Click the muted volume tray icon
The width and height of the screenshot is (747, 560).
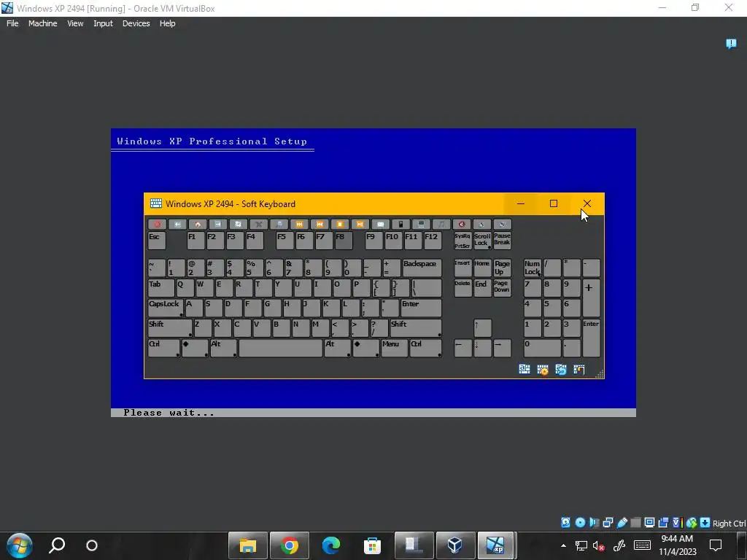pos(599,545)
